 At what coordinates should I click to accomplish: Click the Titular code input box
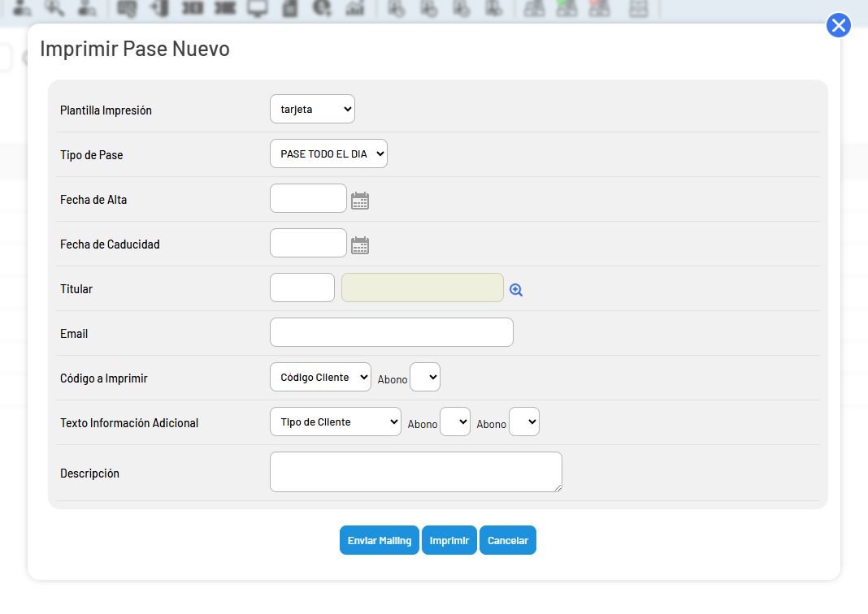pyautogui.click(x=302, y=288)
